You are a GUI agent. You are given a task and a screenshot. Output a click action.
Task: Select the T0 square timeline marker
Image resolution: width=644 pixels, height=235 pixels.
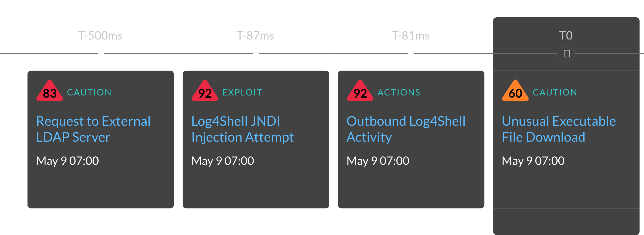click(566, 54)
